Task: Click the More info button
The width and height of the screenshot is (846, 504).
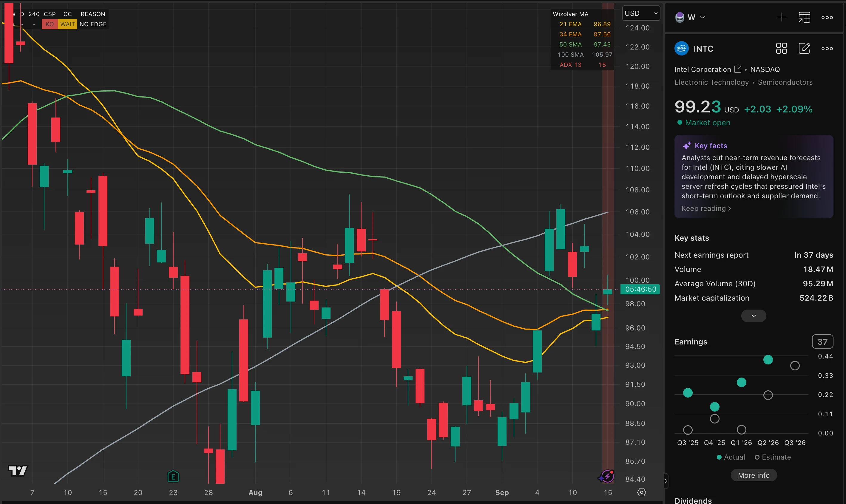Action: tap(754, 475)
